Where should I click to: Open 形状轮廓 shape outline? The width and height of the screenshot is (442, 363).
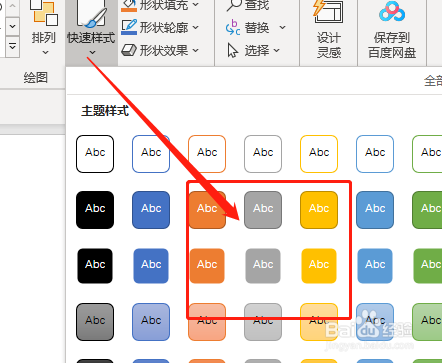(x=160, y=27)
